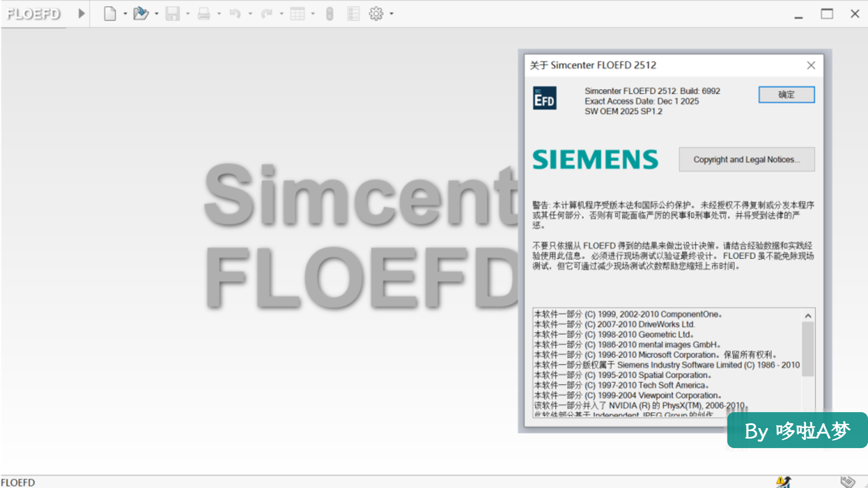868x488 pixels.
Task: Expand the FLOEFD menu flyout triangle
Action: (81, 13)
